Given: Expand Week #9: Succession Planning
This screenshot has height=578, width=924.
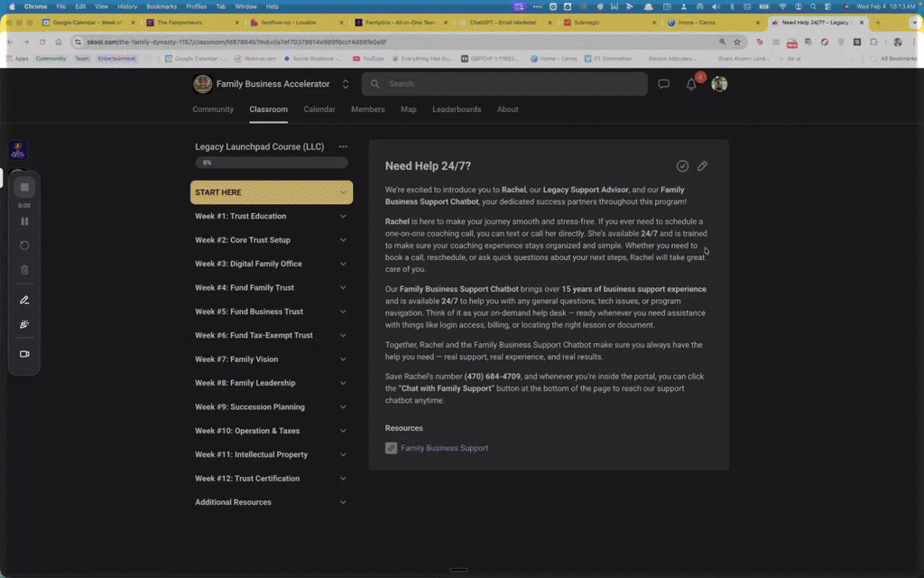Looking at the screenshot, I should pyautogui.click(x=271, y=407).
